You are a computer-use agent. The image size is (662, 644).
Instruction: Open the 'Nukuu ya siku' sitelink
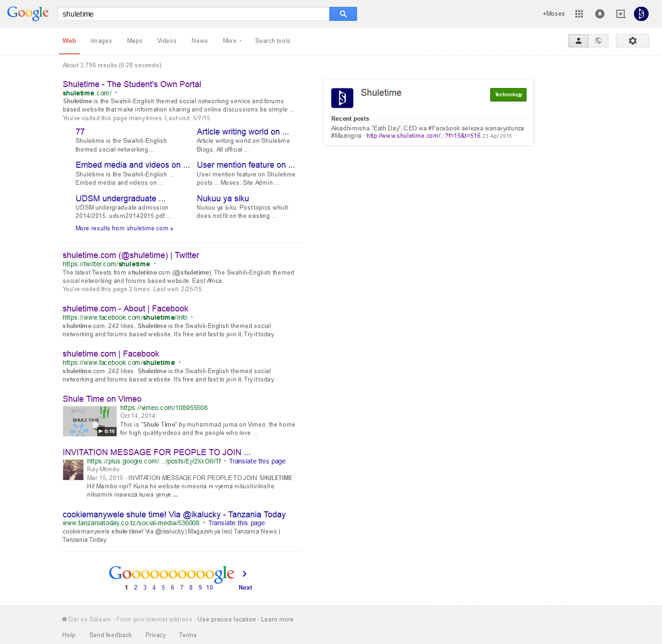[223, 199]
